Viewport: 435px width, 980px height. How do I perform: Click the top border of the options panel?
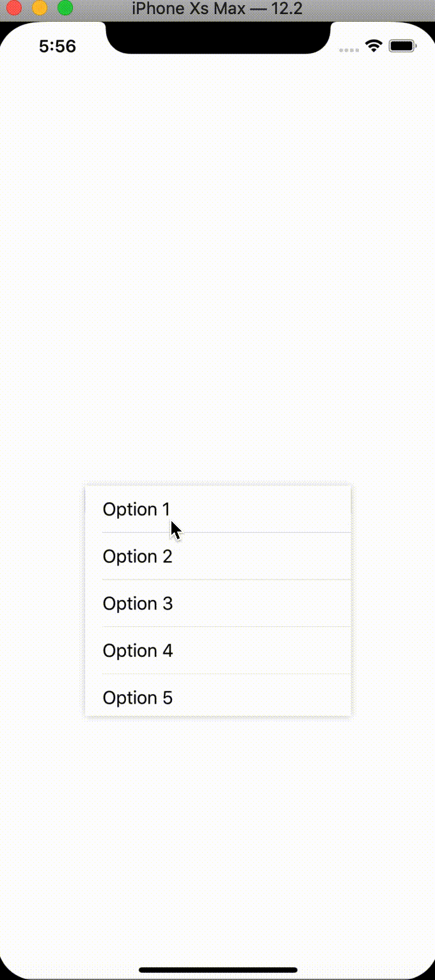[x=217, y=486]
